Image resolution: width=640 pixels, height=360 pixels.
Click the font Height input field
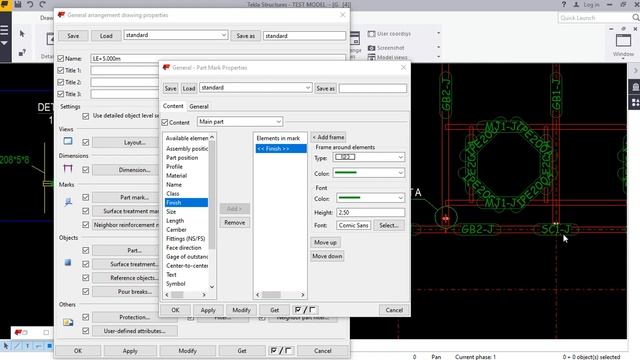(371, 213)
